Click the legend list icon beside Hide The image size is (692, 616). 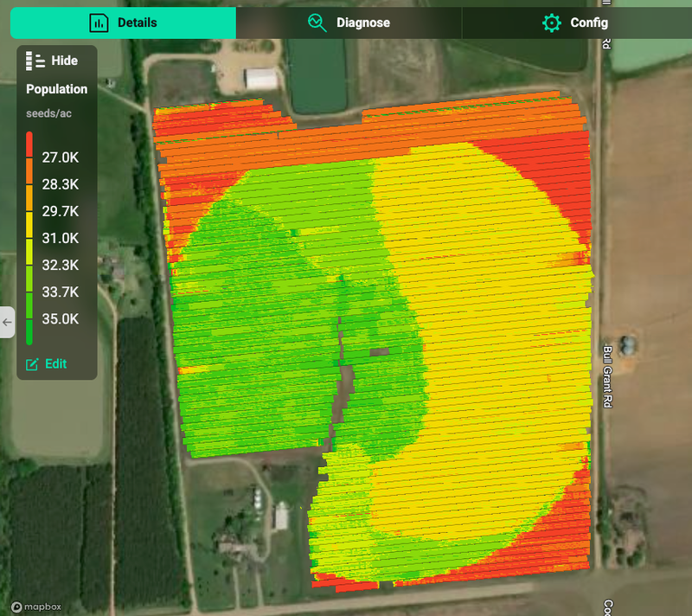(35, 61)
